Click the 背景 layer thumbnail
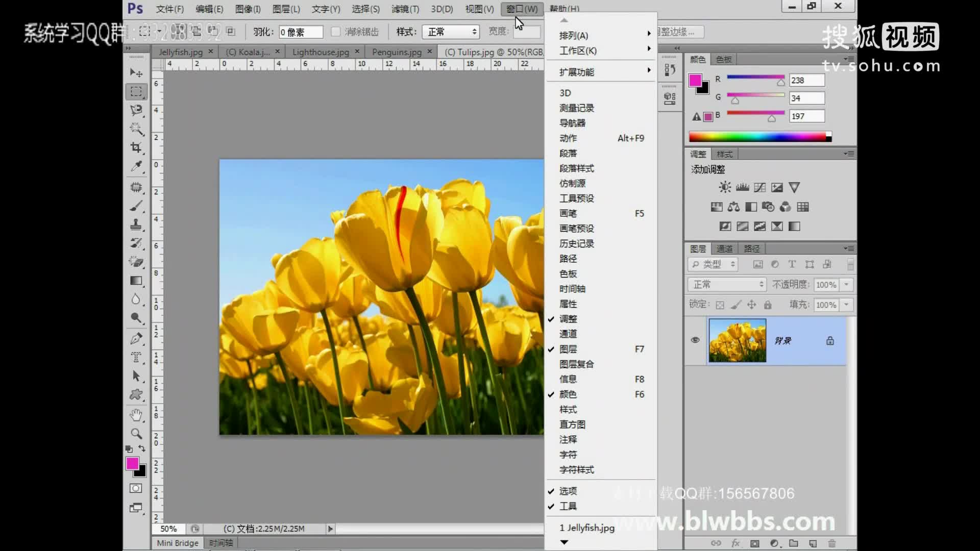The width and height of the screenshot is (980, 551). 737,340
